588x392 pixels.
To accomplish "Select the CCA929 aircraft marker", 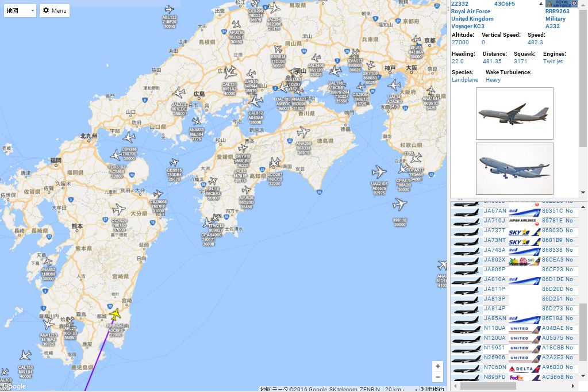I will coord(119,209).
